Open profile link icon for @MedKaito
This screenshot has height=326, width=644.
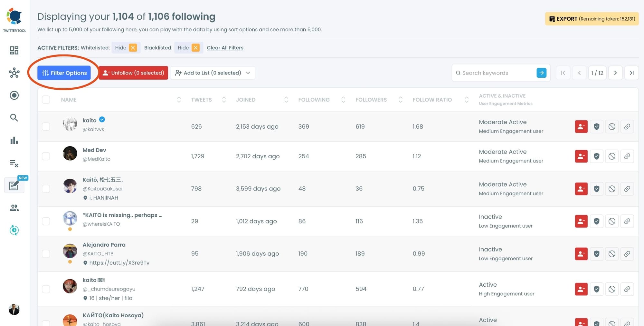627,156
